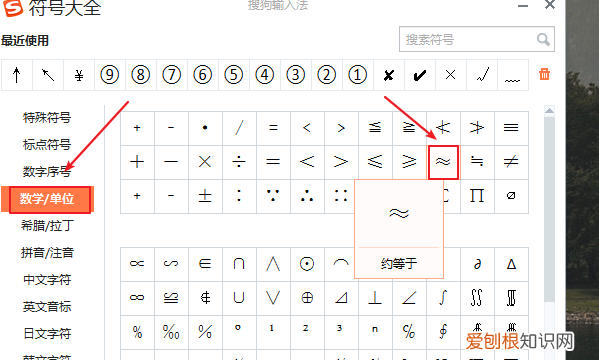Insert the identical ≡ symbol
599x360 pixels.
point(511,128)
